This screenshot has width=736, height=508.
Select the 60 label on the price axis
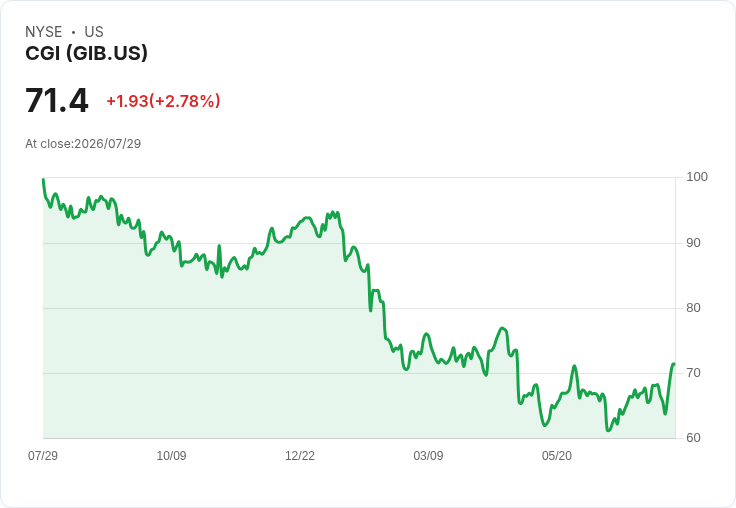tap(693, 438)
